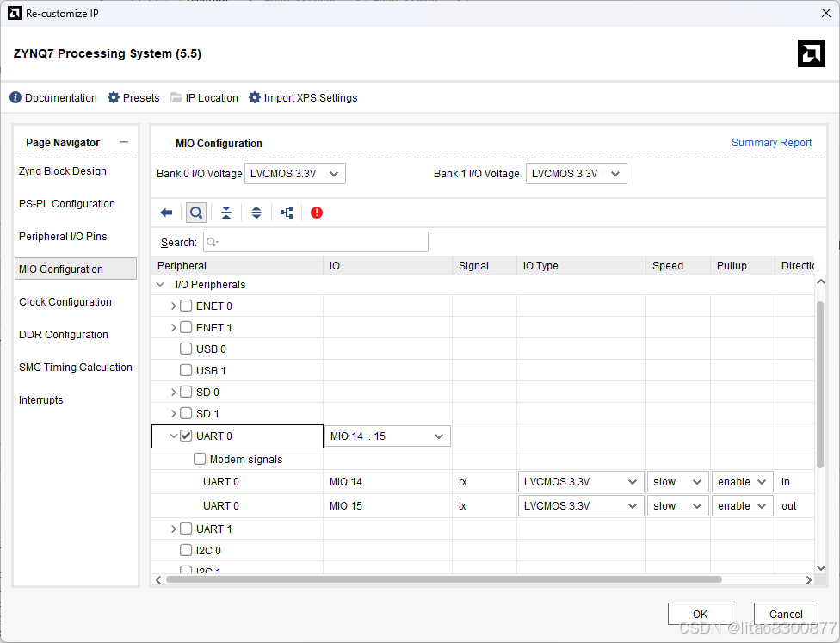Screen dimensions: 840x643
Task: Click the tree hierarchy view icon
Action: click(x=287, y=213)
